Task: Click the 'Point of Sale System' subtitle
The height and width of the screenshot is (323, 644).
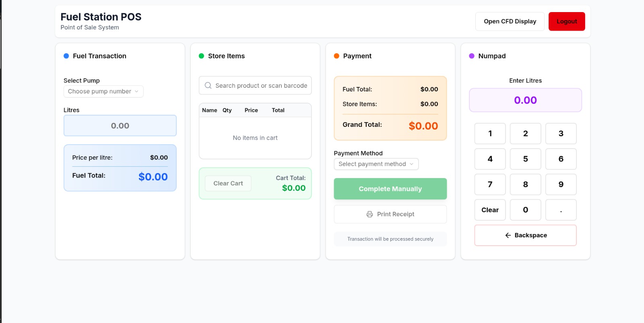Action: [90, 27]
